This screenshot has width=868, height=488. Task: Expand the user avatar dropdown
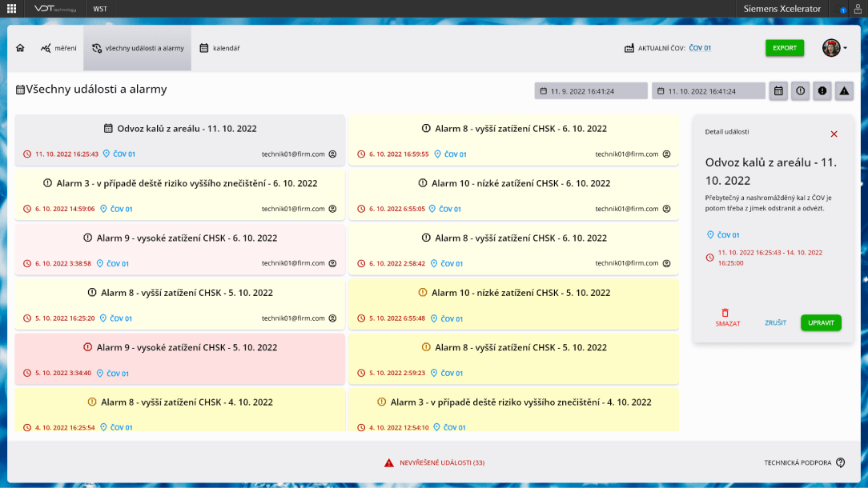(834, 48)
